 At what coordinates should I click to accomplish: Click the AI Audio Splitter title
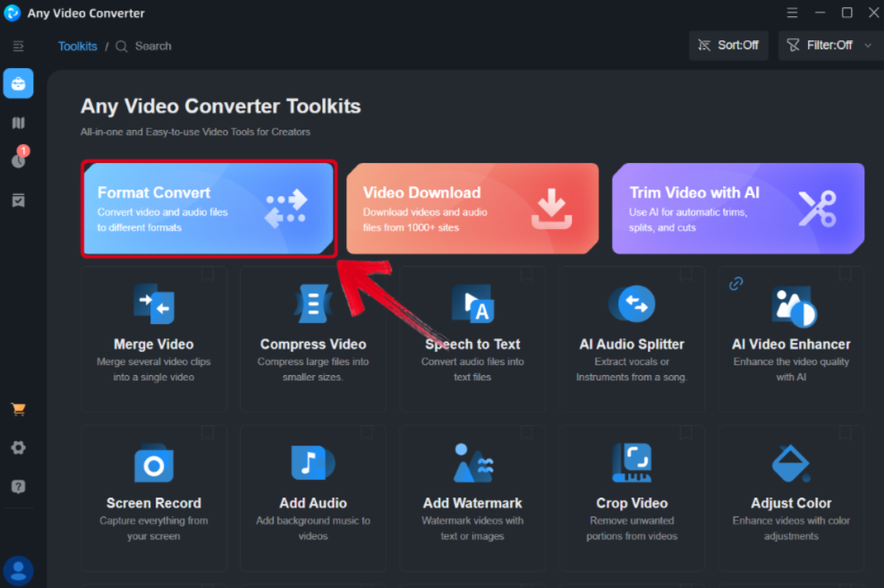click(x=632, y=344)
